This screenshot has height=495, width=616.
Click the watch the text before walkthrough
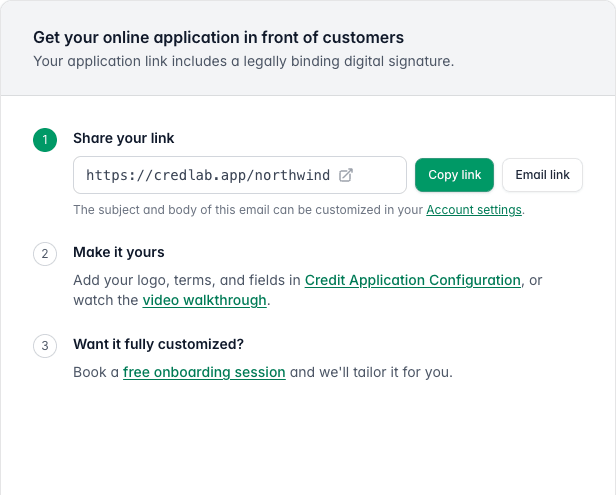click(106, 300)
